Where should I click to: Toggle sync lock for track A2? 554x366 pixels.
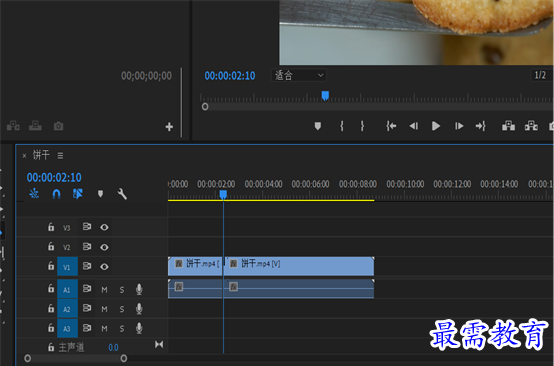click(x=87, y=308)
